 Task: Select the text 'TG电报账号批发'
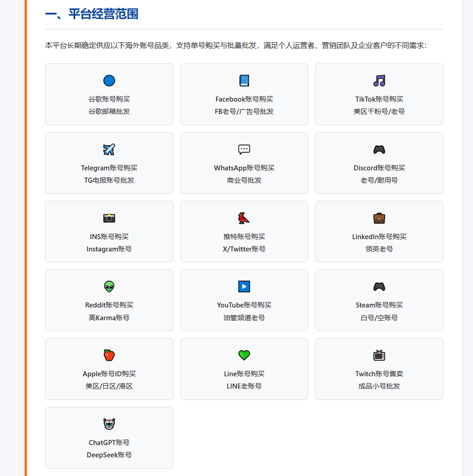click(x=109, y=180)
